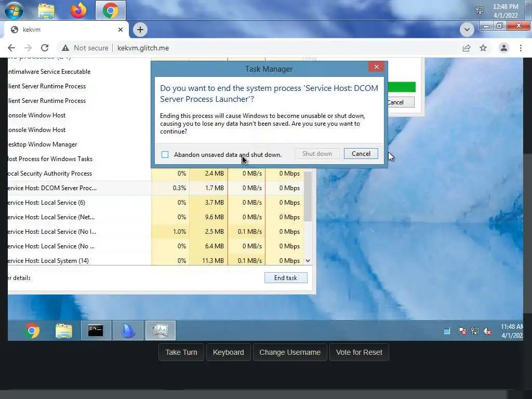Image resolution: width=532 pixels, height=399 pixels.
Task: Select Antimalware Service Executable process
Action: pyautogui.click(x=79, y=72)
